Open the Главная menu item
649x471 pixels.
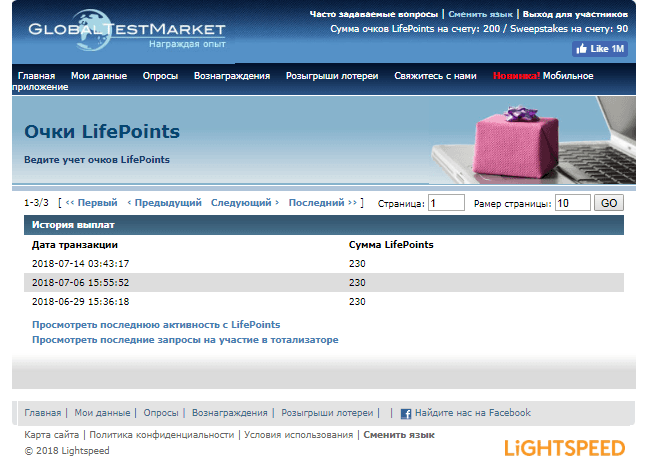tap(37, 76)
